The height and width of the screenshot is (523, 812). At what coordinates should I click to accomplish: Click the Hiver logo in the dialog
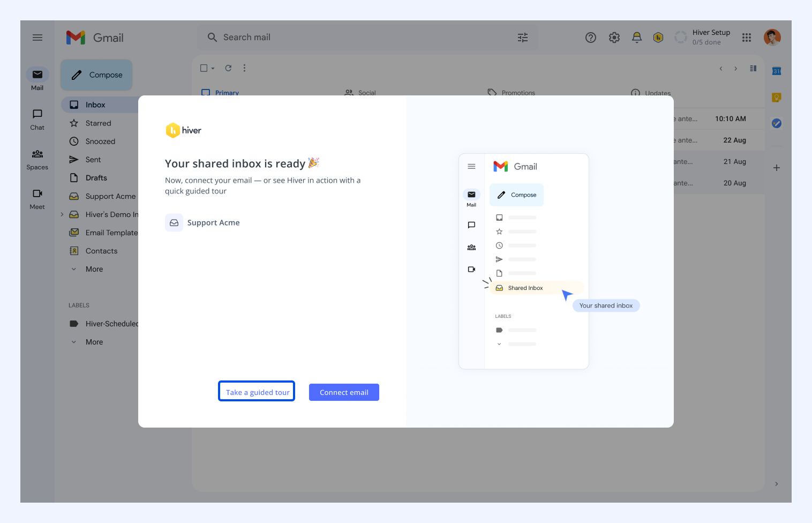coord(183,130)
